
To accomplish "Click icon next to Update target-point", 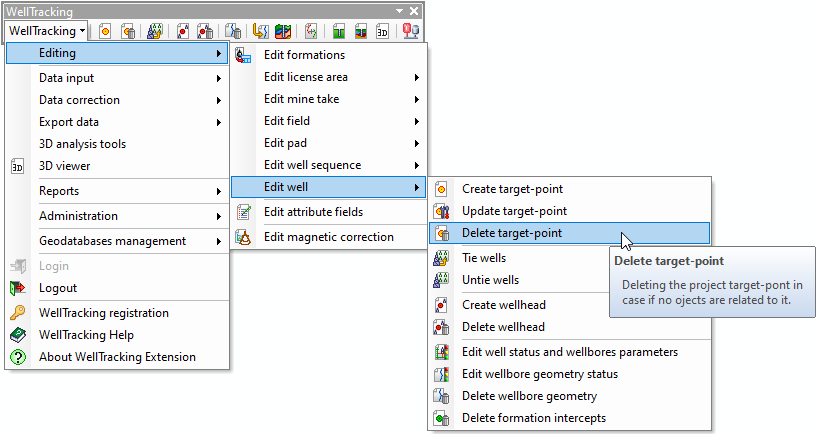I will pyautogui.click(x=441, y=211).
